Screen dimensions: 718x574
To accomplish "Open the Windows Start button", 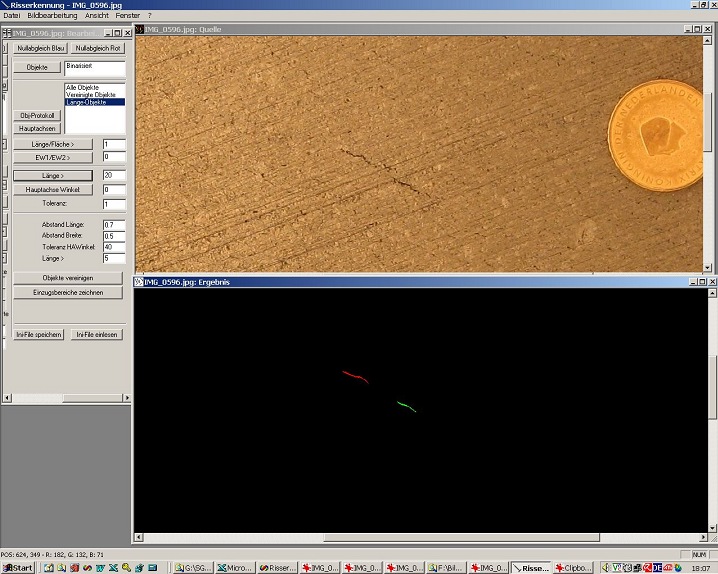I will (18, 568).
